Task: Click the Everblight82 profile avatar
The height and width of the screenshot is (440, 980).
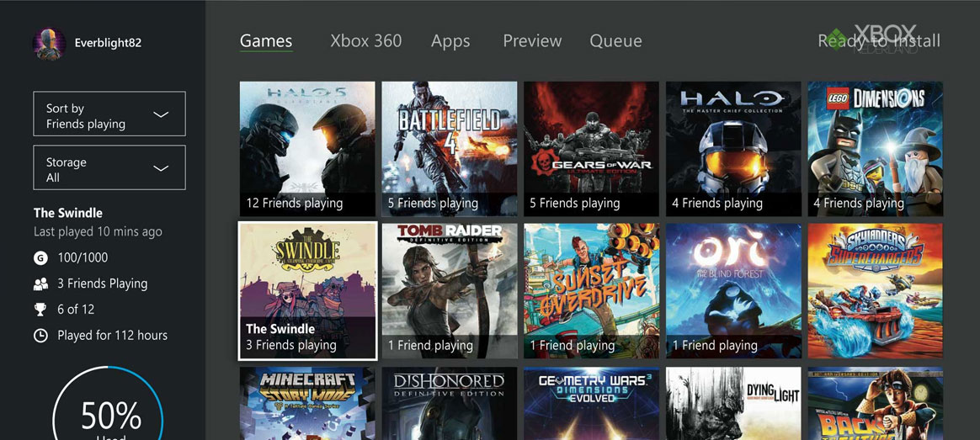Action: [49, 43]
